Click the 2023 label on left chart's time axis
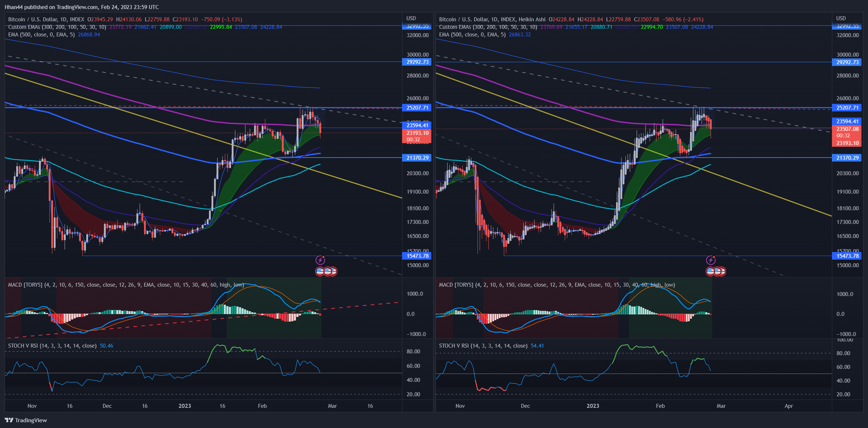 tap(185, 406)
